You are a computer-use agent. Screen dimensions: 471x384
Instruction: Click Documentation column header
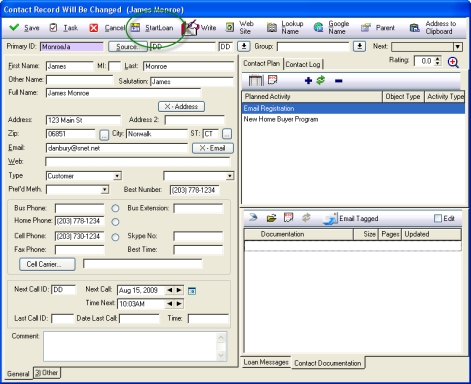tap(299, 234)
